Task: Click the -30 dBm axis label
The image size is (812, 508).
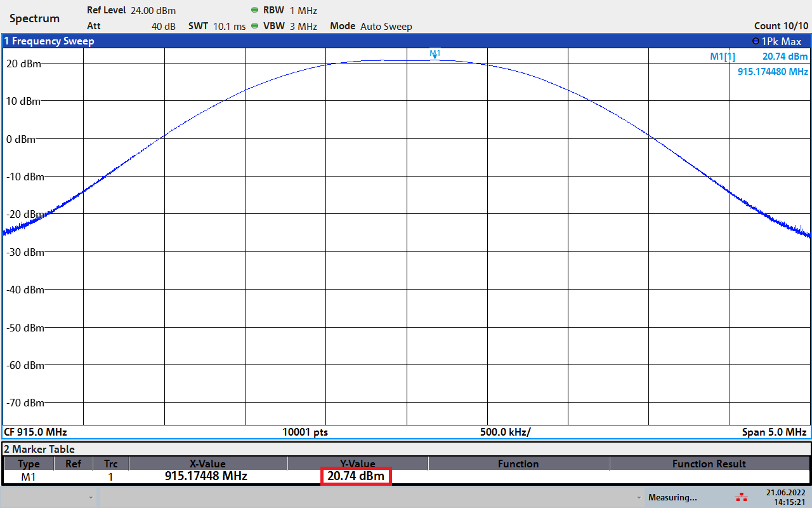Action: click(x=25, y=252)
